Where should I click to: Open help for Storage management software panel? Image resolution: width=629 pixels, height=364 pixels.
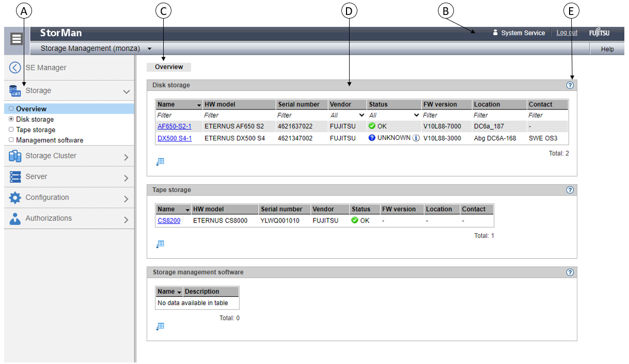pos(570,272)
